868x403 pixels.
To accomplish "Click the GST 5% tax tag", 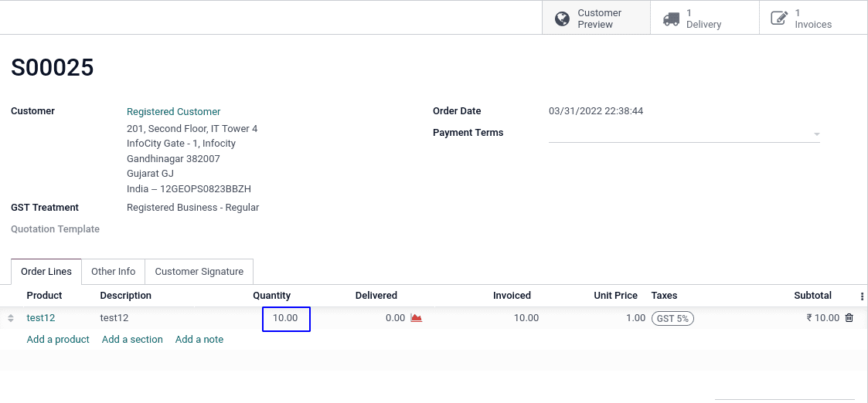I will click(x=672, y=318).
